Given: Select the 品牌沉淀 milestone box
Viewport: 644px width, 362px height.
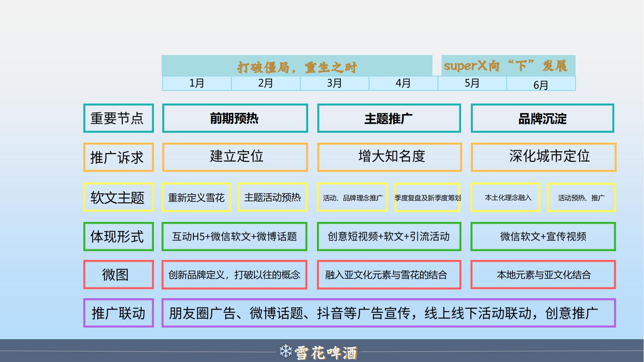Looking at the screenshot, I should [x=542, y=118].
